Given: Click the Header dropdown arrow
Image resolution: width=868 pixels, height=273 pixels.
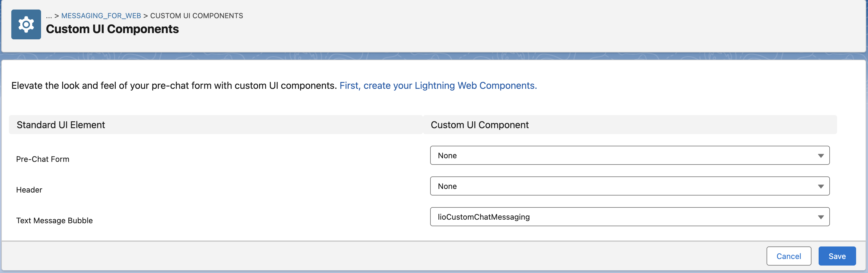Looking at the screenshot, I should [x=820, y=186].
